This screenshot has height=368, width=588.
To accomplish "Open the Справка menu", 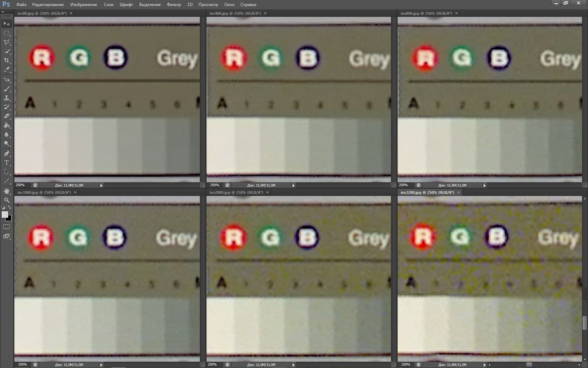I will coord(248,5).
